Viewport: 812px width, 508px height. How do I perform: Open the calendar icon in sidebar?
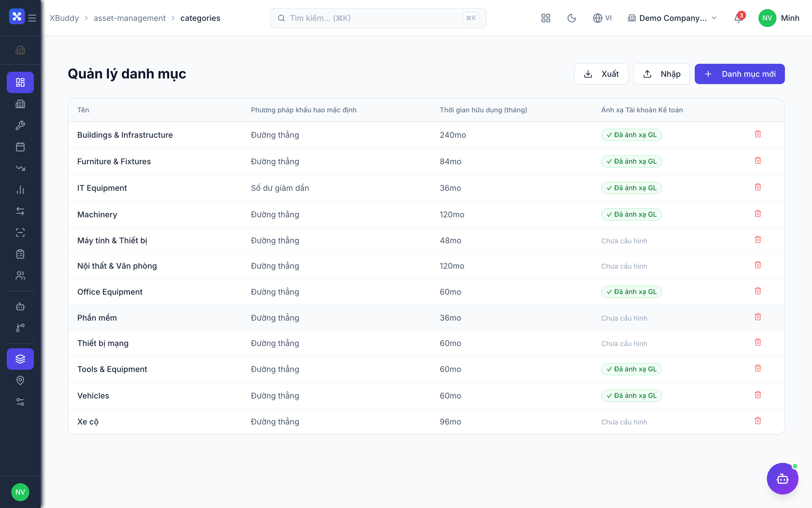pyautogui.click(x=20, y=147)
